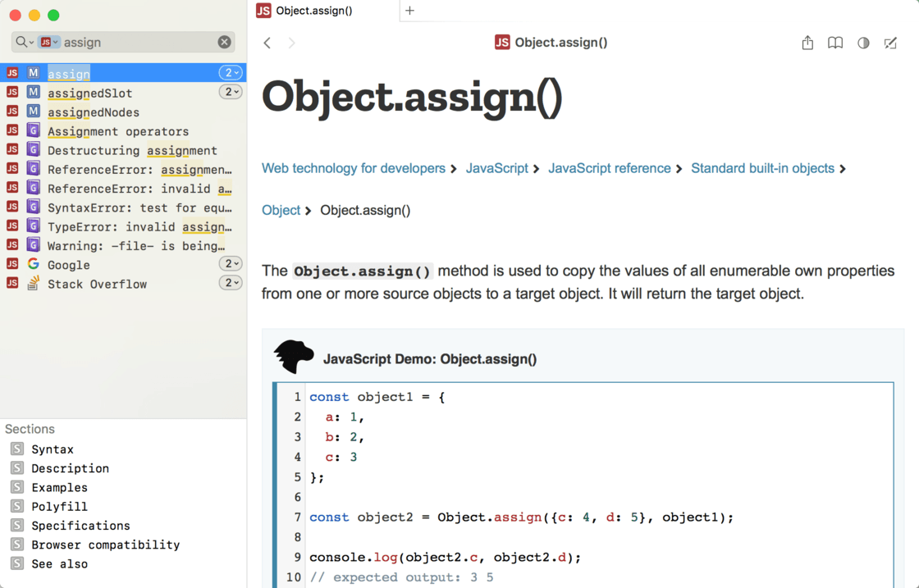The width and height of the screenshot is (919, 588).
Task: Open the bookmarks book icon
Action: click(834, 43)
